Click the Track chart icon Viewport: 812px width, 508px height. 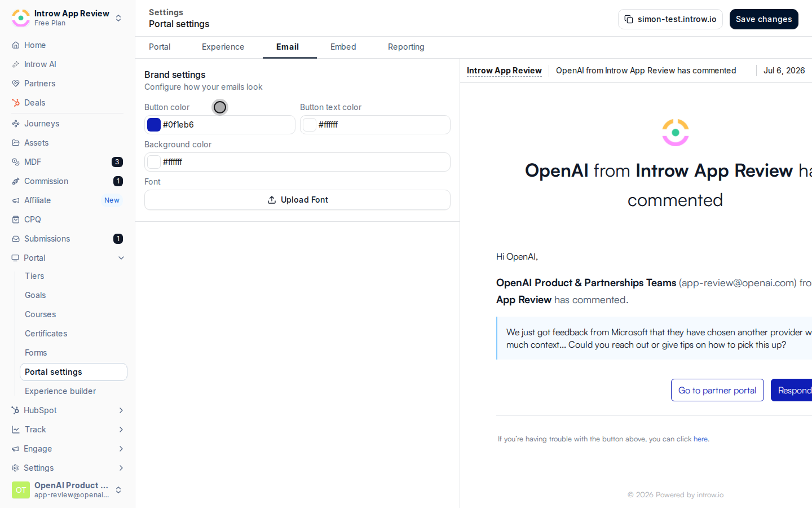[16, 430]
